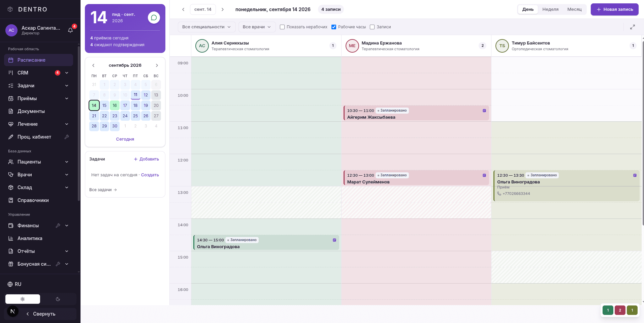Switch to light theme

click(x=23, y=299)
